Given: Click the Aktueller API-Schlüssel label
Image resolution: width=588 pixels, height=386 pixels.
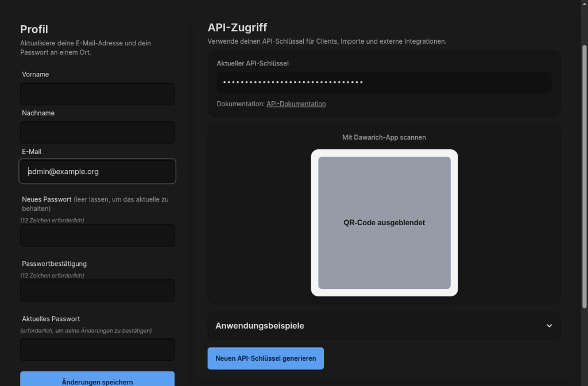Looking at the screenshot, I should [x=253, y=63].
